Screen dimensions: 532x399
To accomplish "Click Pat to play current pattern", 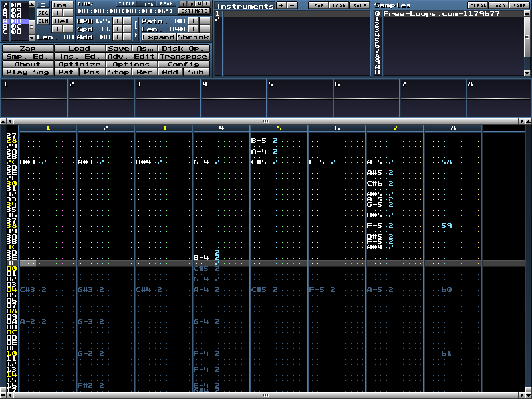I will click(66, 72).
